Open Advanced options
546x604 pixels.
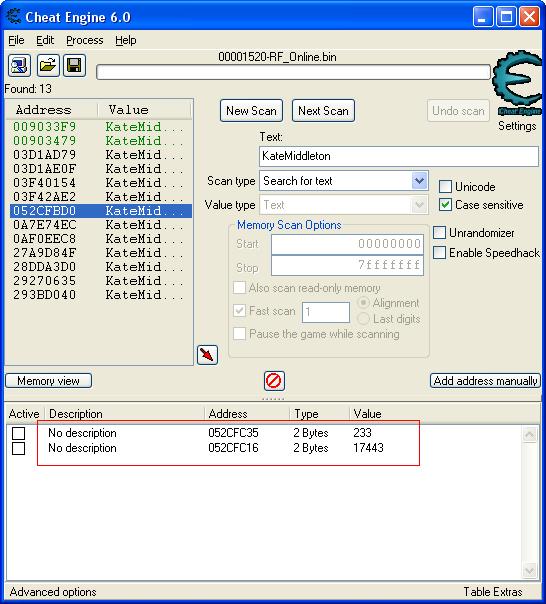(53, 592)
